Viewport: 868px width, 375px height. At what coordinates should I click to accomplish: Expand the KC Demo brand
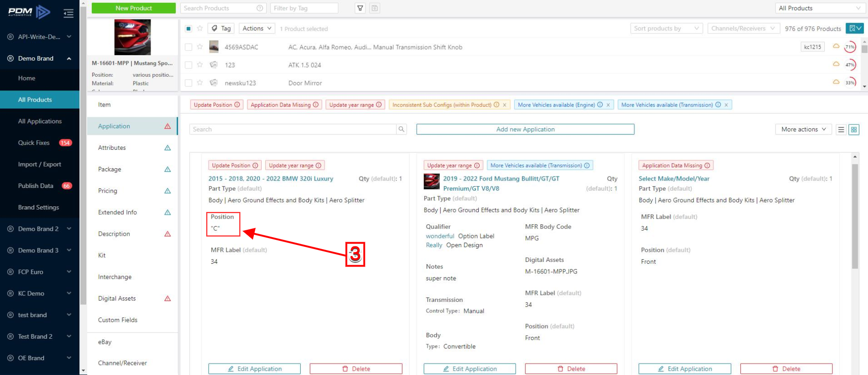point(69,293)
